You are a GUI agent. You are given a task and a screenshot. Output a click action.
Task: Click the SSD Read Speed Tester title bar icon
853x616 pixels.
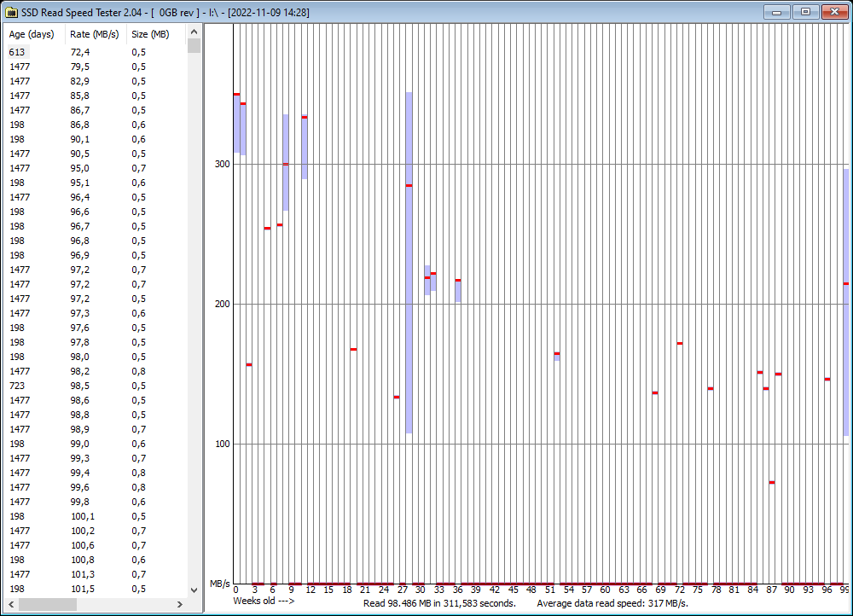click(x=12, y=12)
